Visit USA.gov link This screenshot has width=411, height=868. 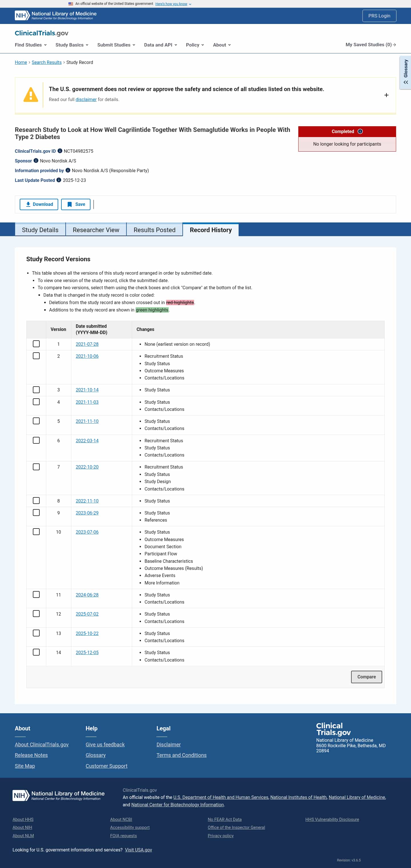138,850
